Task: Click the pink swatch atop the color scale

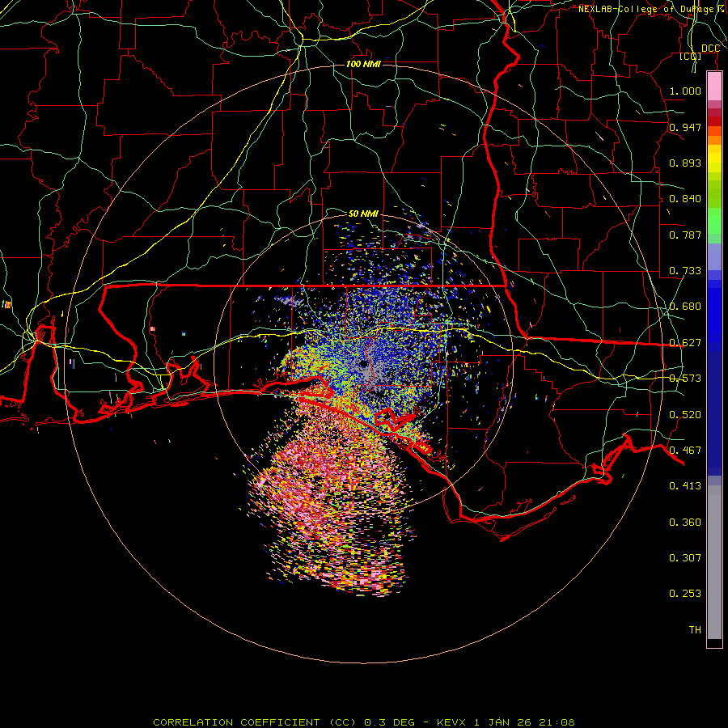Action: (714, 86)
